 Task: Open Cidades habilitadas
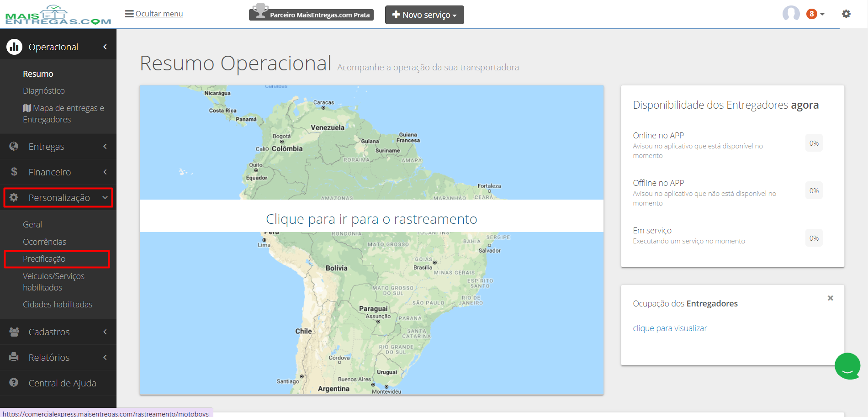(x=58, y=304)
